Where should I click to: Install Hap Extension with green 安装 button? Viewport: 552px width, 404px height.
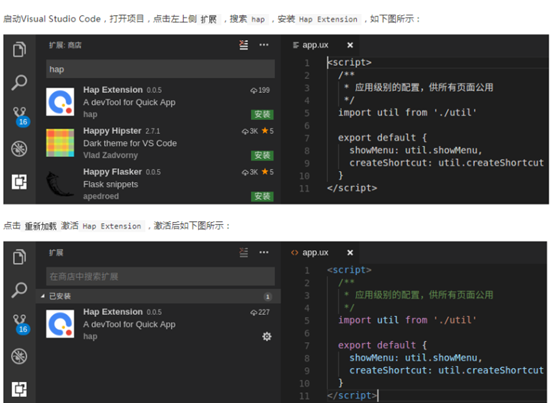tap(262, 114)
